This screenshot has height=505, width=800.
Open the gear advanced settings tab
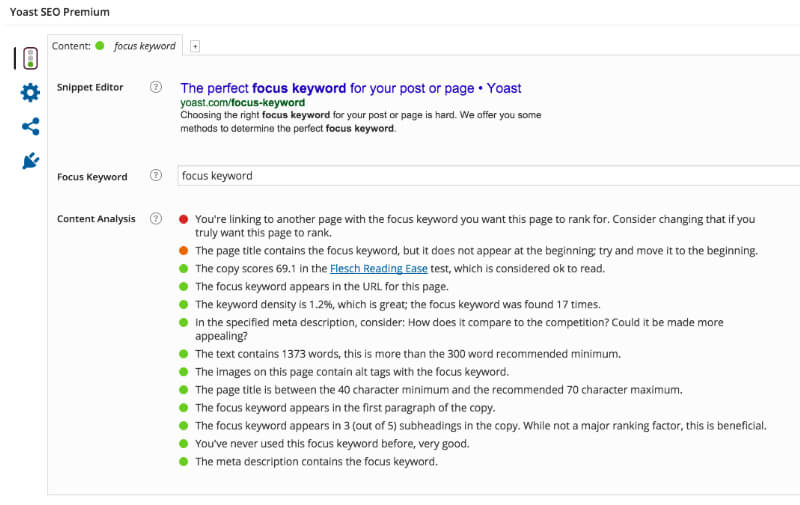coord(31,93)
